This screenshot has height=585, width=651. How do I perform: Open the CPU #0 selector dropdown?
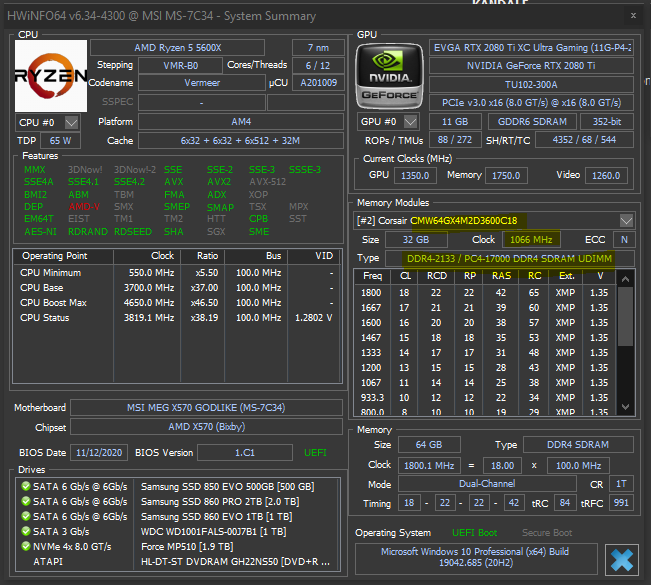tap(71, 122)
